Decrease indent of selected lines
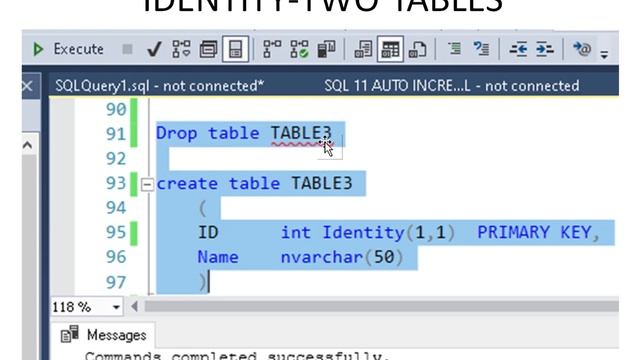Screen dimensions: 640x360 tap(518, 49)
